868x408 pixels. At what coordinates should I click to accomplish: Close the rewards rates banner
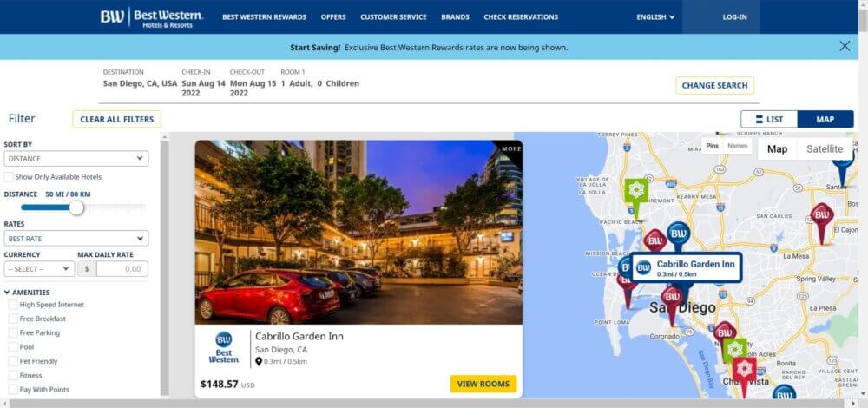(x=845, y=47)
